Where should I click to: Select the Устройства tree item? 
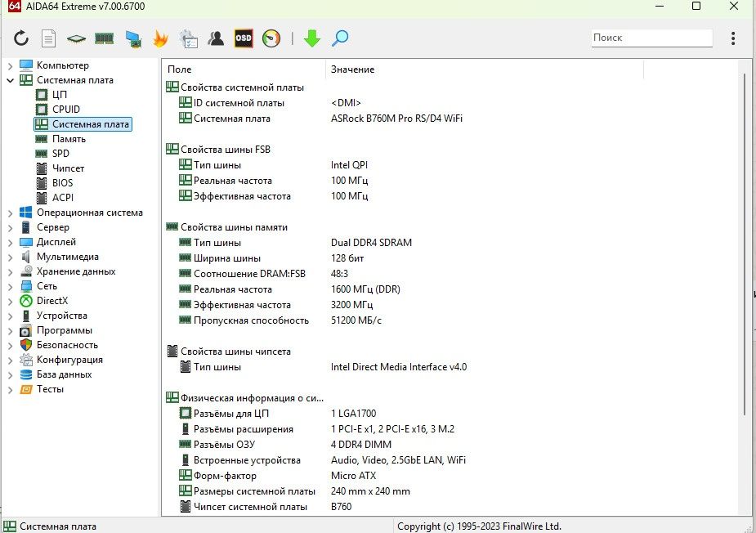[62, 316]
